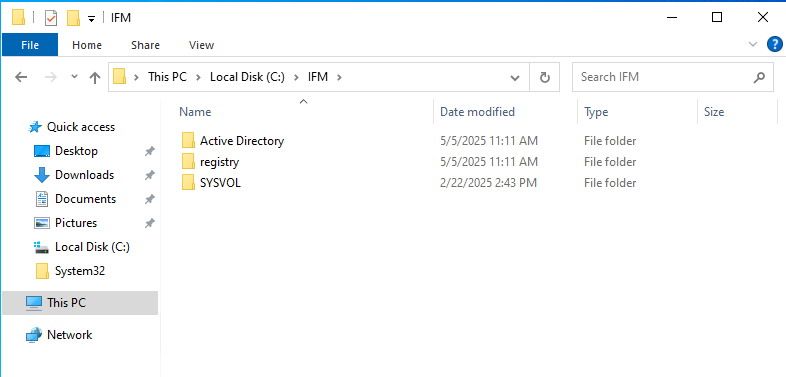Click the Documents page icon
The width and height of the screenshot is (786, 377).
(x=42, y=199)
